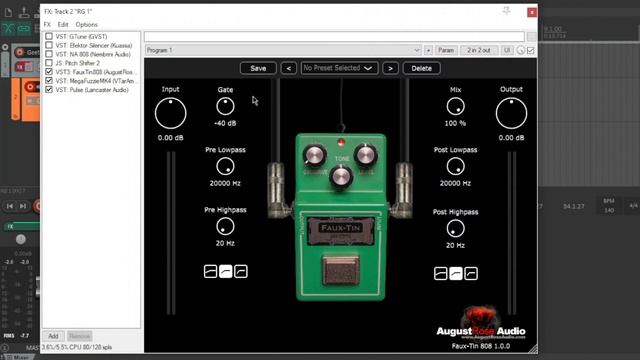Enable the JS: Pitch Shifter 2 checkbox

(49, 63)
